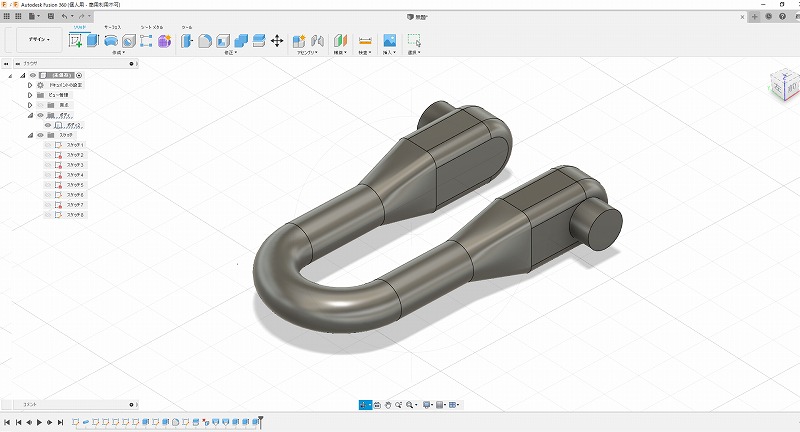The height and width of the screenshot is (432, 800).
Task: Click the Save icon in top bar
Action: (53, 17)
